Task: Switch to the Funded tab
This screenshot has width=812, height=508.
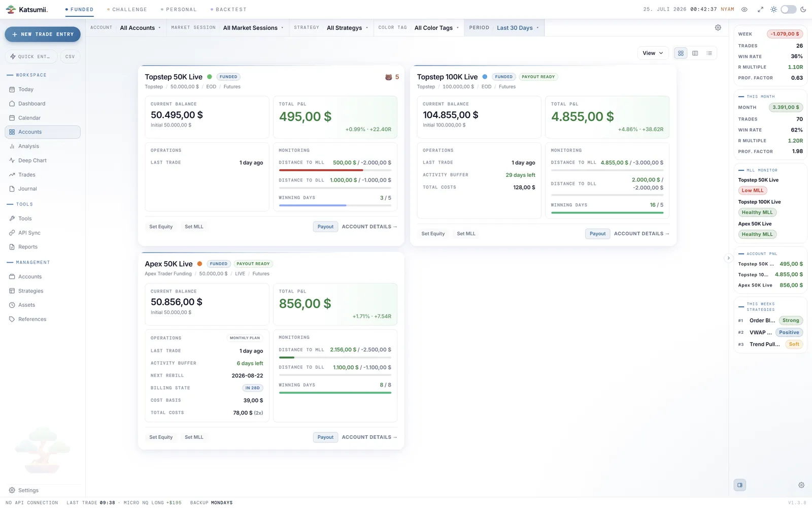Action: [x=79, y=9]
